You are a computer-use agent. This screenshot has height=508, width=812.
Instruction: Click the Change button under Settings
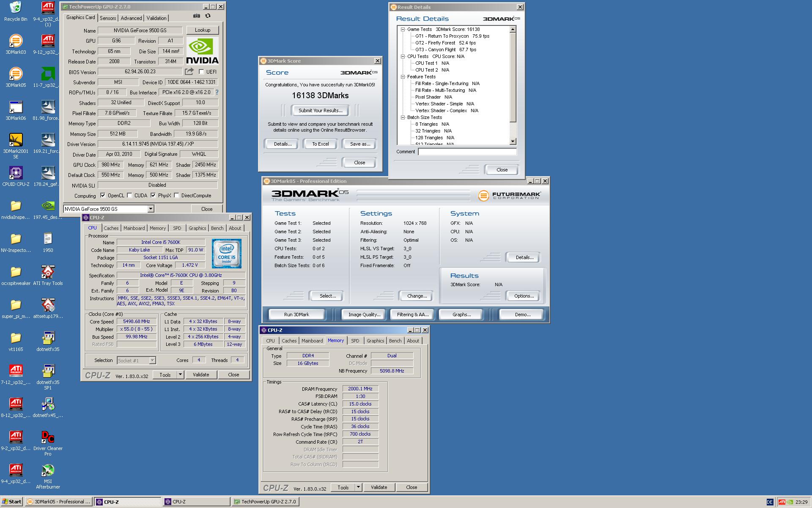417,296
